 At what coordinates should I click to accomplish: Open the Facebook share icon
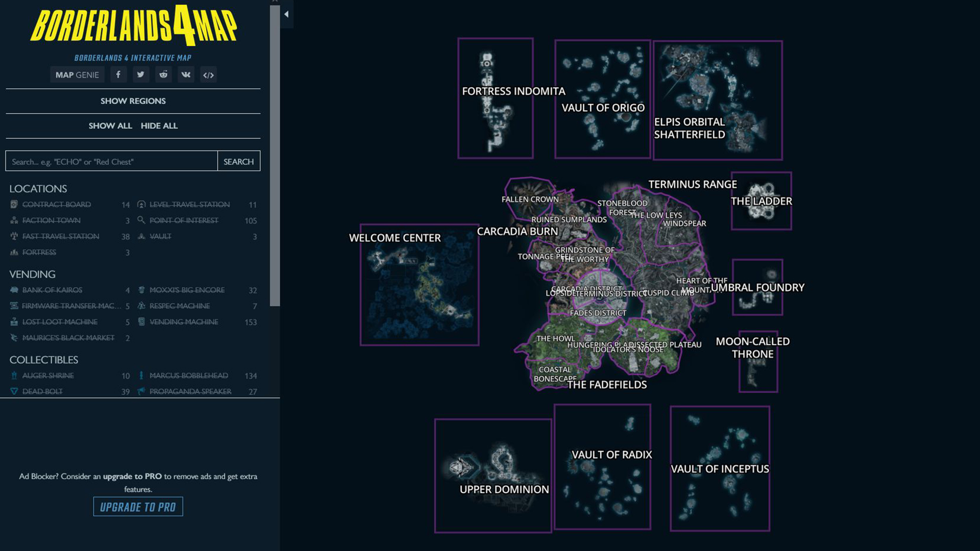[118, 74]
